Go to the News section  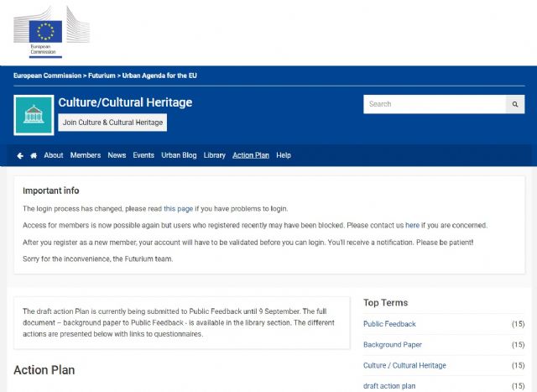coord(117,155)
